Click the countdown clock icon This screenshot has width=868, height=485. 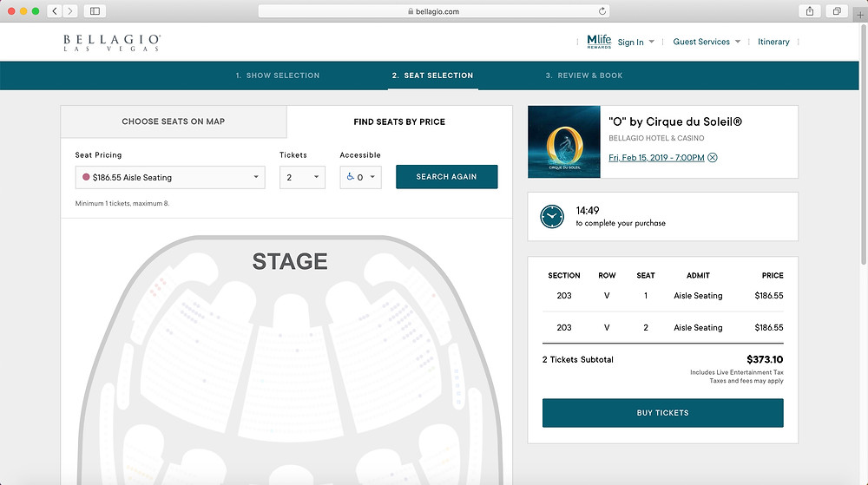[x=552, y=216]
